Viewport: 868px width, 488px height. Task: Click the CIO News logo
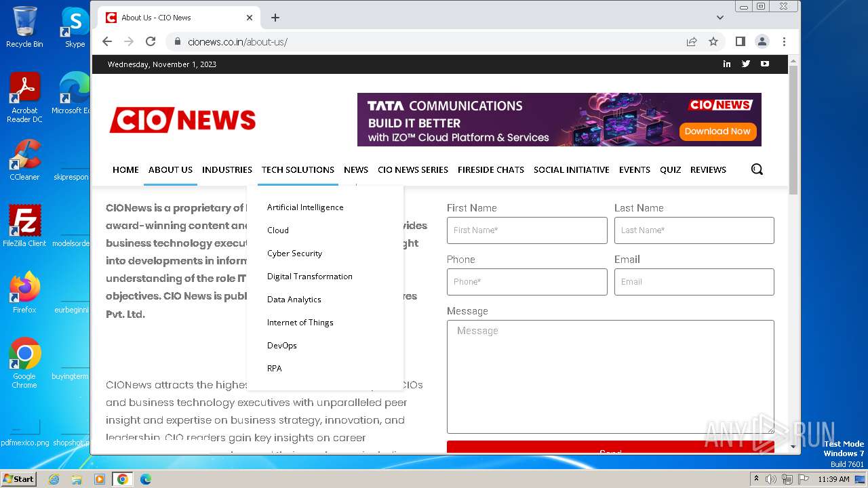182,120
